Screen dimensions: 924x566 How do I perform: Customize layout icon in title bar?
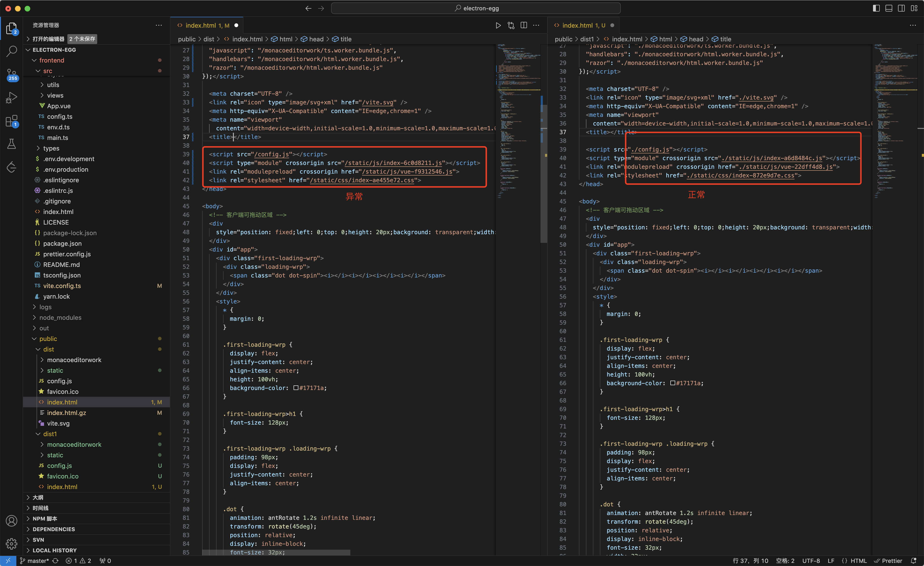coord(914,8)
